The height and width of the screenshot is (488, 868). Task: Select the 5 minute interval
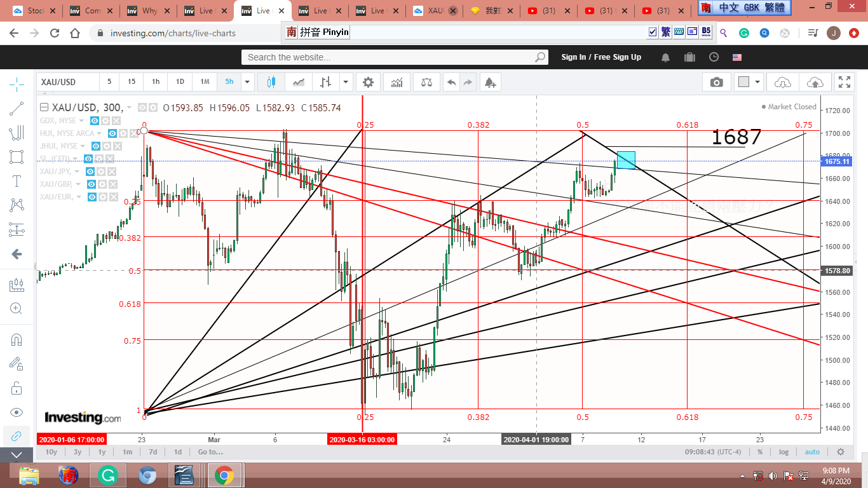(109, 82)
